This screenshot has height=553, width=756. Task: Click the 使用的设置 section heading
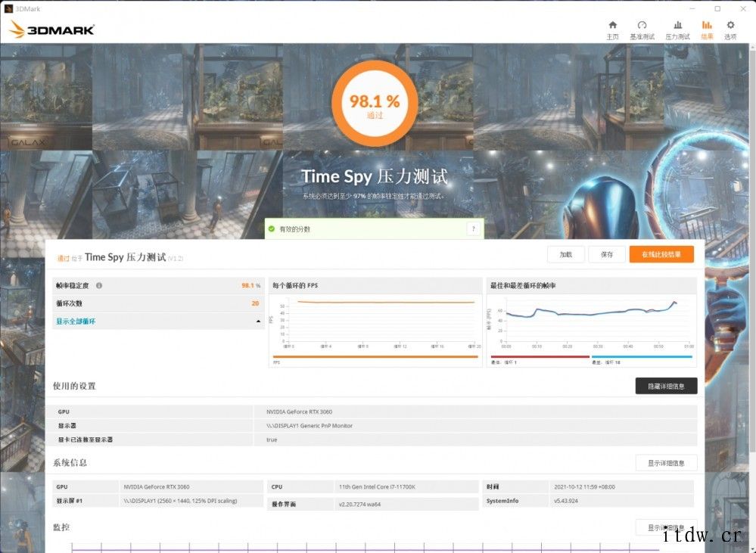(74, 386)
